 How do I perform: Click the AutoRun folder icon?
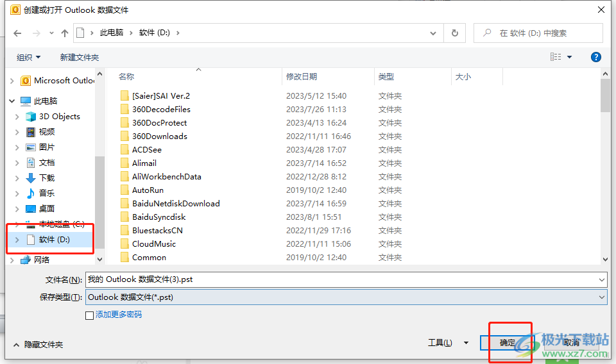[x=124, y=190]
